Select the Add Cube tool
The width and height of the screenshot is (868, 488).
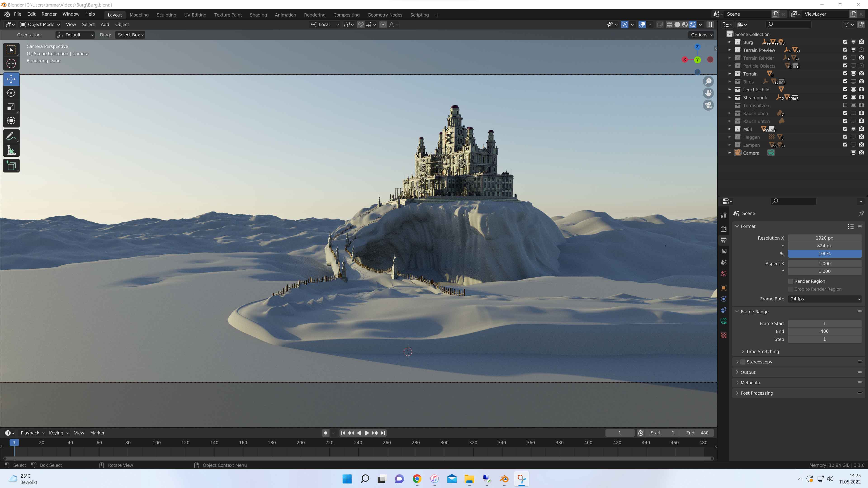click(x=11, y=166)
